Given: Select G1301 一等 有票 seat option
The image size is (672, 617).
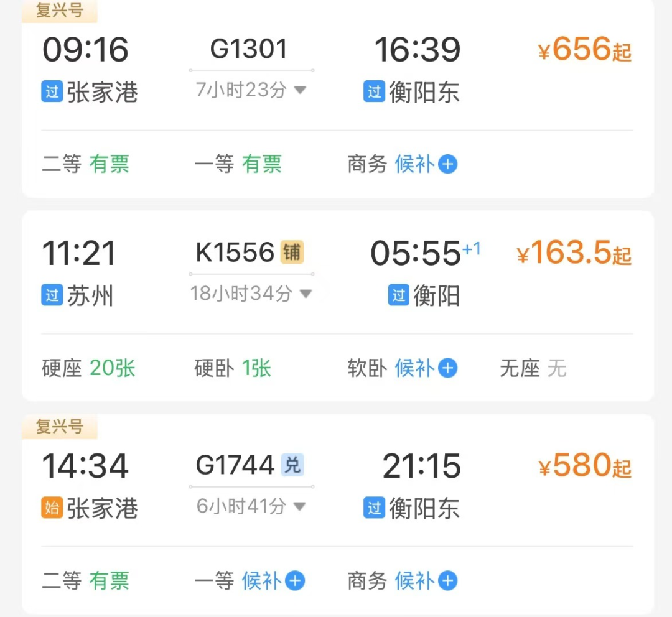Looking at the screenshot, I should [x=238, y=165].
